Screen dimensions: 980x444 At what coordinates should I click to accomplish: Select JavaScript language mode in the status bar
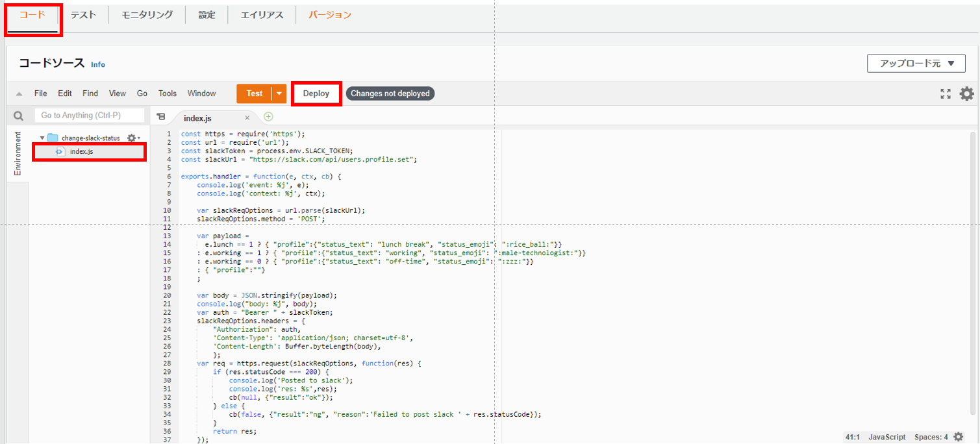pyautogui.click(x=886, y=437)
